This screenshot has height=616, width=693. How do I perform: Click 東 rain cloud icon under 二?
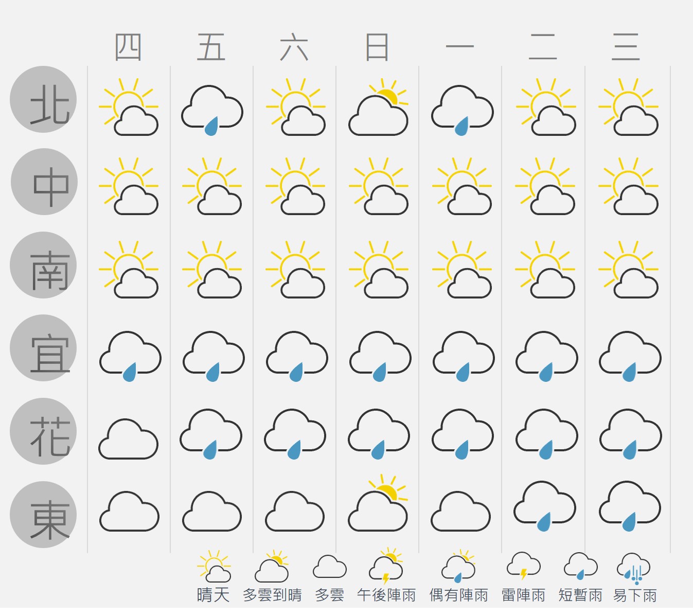coord(545,506)
